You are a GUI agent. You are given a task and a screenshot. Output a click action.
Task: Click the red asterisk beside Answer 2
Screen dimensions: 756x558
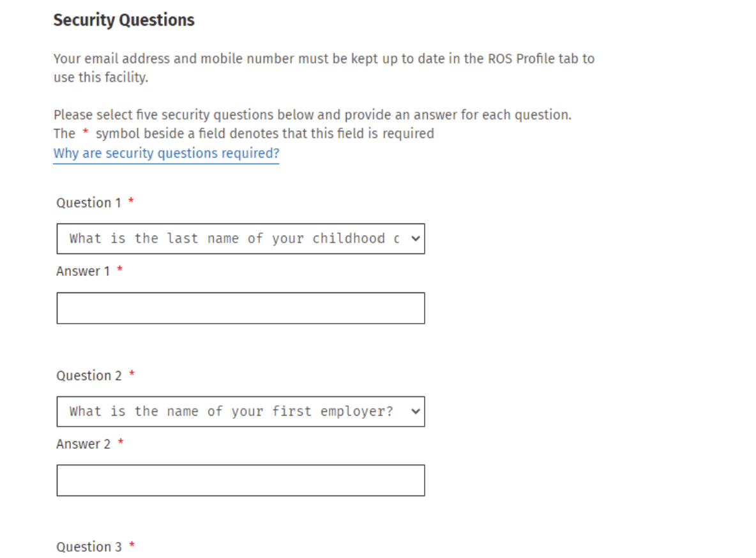(x=120, y=442)
